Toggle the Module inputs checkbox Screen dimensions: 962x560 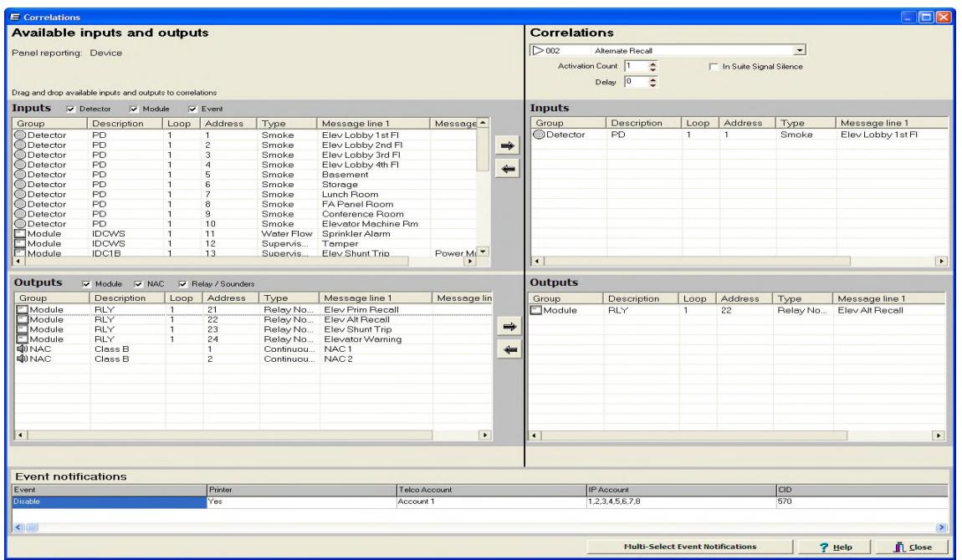[134, 109]
